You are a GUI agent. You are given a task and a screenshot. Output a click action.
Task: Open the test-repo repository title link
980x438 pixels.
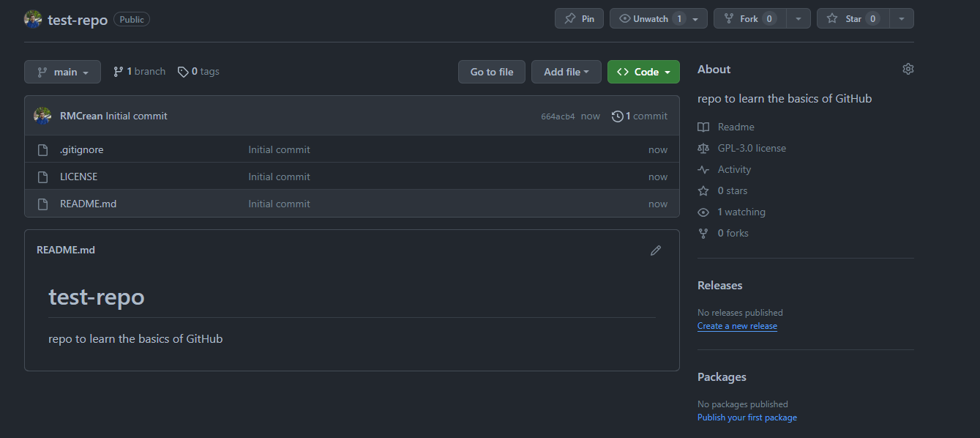click(x=78, y=20)
